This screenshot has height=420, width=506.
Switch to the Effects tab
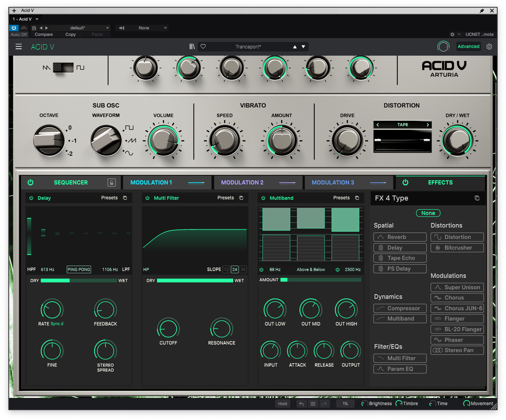coord(440,183)
